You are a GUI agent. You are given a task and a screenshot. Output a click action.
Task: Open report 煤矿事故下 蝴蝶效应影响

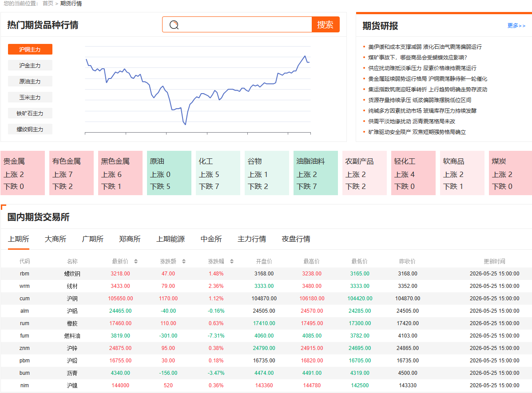coord(418,58)
